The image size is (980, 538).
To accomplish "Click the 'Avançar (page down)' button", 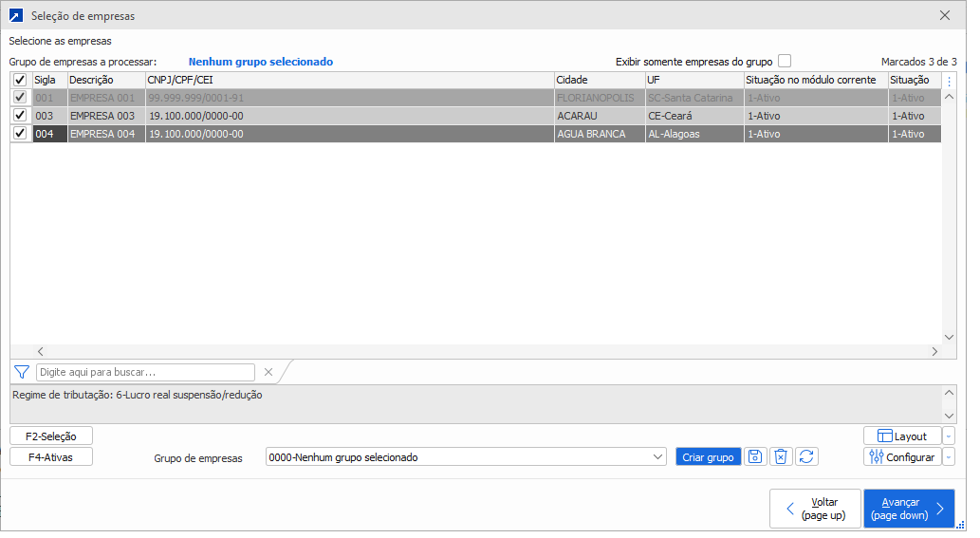I will [909, 509].
